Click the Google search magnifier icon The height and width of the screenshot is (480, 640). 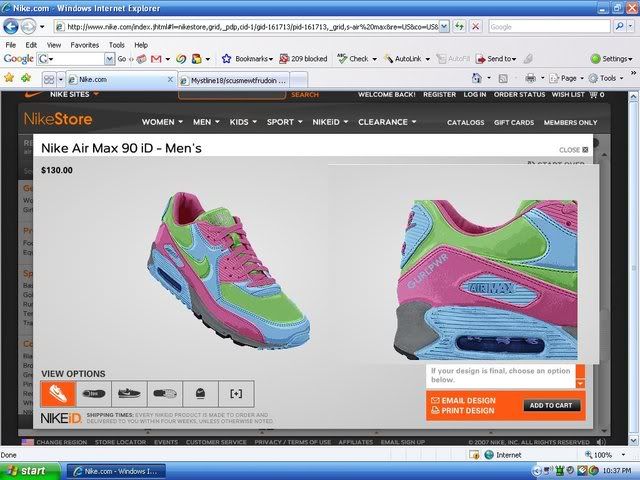pos(620,27)
